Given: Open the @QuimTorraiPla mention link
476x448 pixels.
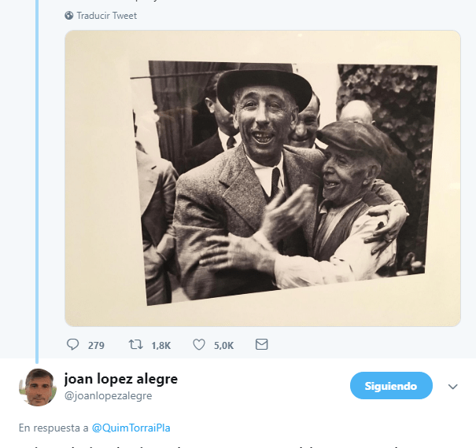Looking at the screenshot, I should click(131, 428).
